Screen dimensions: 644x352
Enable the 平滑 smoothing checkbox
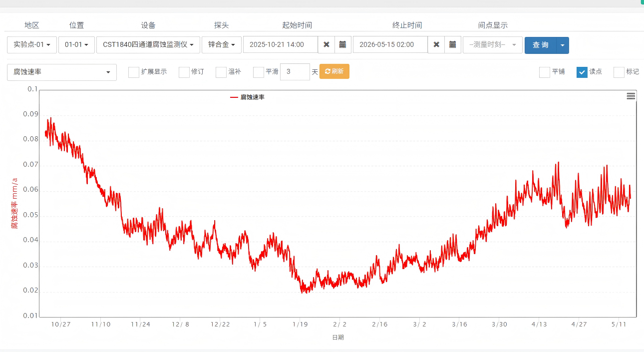pos(259,72)
